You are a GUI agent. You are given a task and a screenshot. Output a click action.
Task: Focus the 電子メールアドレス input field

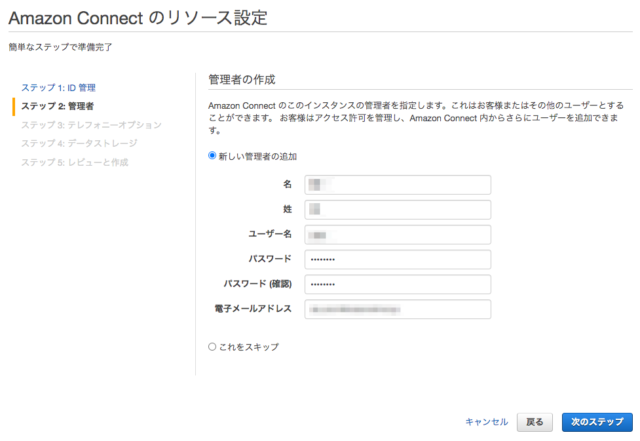tap(398, 310)
